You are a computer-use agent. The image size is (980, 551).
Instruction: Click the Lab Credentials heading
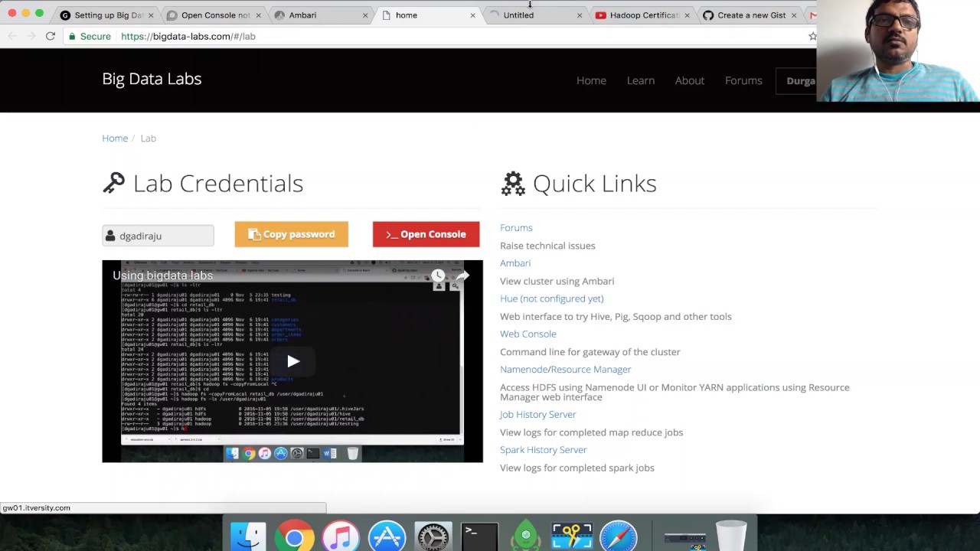tap(218, 184)
